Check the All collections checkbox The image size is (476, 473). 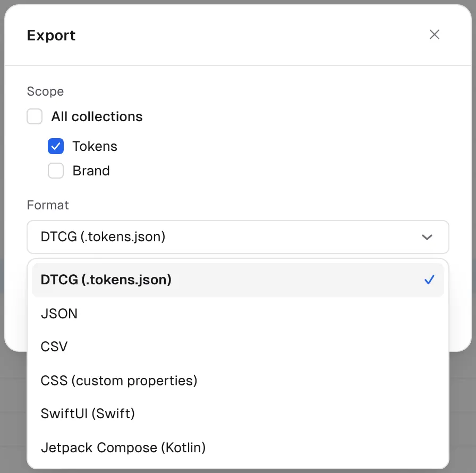(x=35, y=116)
